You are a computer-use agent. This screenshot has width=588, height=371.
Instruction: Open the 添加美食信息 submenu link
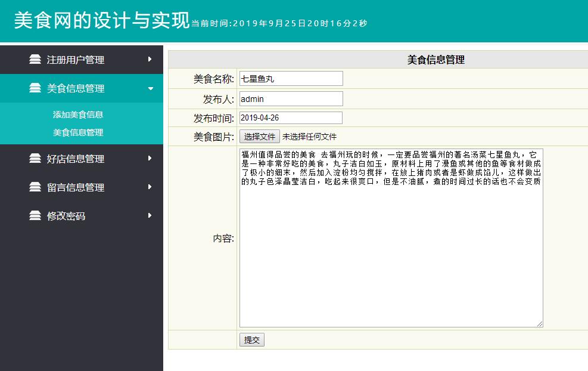78,115
